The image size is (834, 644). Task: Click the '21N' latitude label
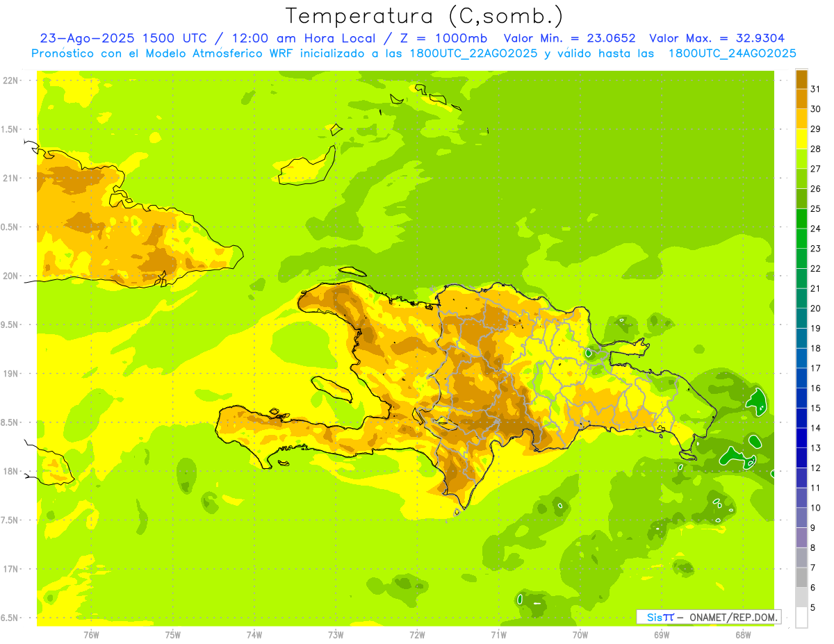point(10,178)
